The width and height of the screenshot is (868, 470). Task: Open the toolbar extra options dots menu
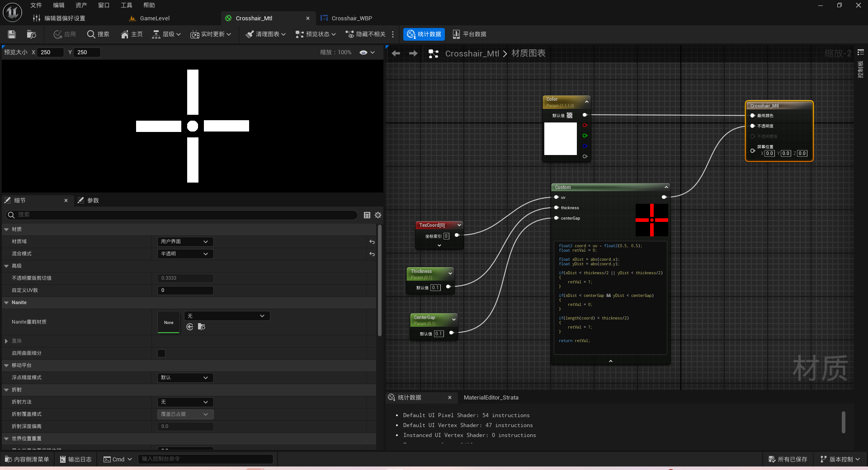[x=393, y=34]
